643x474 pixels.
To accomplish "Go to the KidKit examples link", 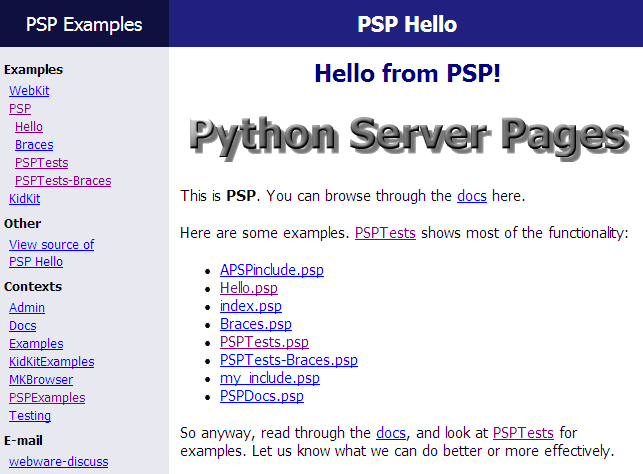I will coord(24,198).
